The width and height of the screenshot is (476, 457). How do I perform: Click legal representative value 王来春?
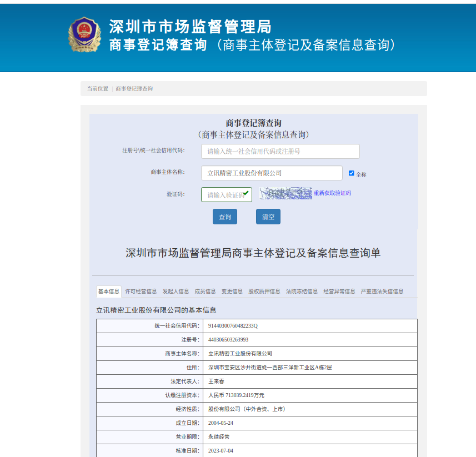coord(216,381)
